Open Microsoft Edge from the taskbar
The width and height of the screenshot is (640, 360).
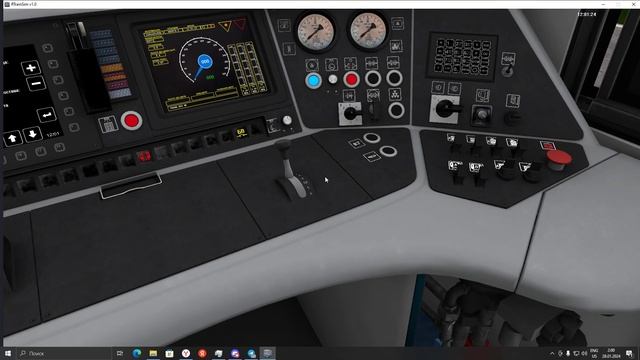point(137,353)
